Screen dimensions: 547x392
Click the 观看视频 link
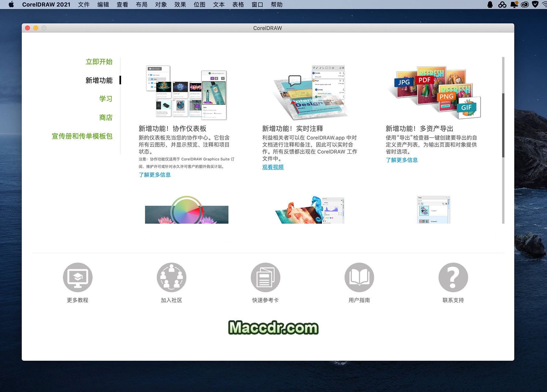[x=273, y=167]
